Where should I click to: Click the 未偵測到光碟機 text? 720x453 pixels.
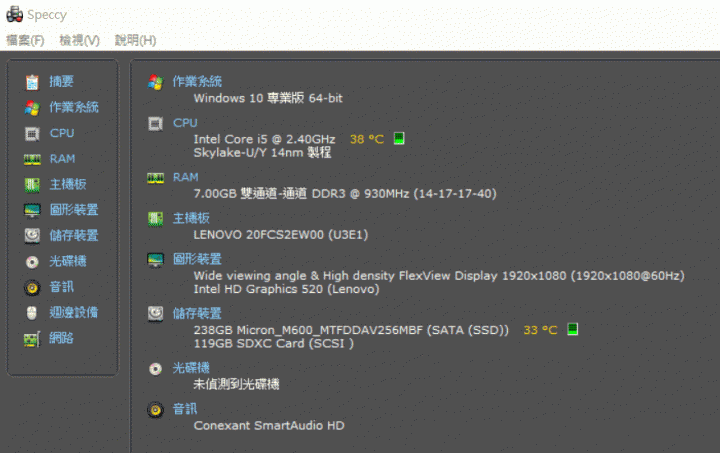(x=236, y=384)
